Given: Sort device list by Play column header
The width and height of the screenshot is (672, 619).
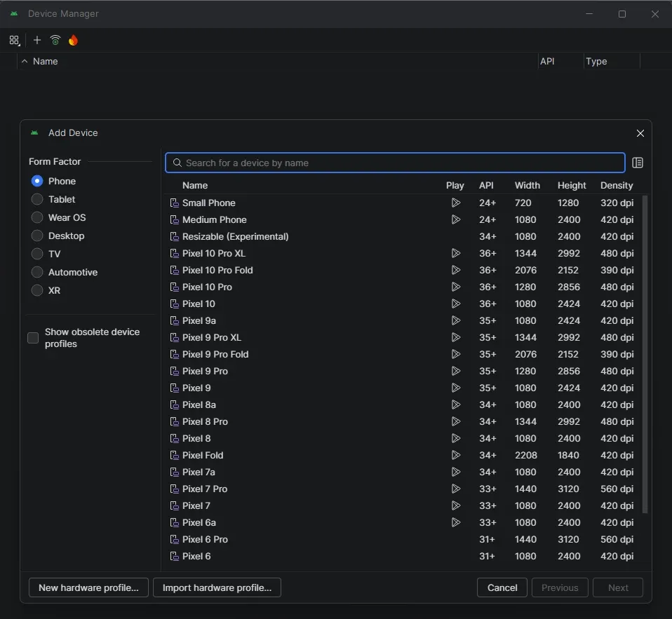Looking at the screenshot, I should point(455,186).
